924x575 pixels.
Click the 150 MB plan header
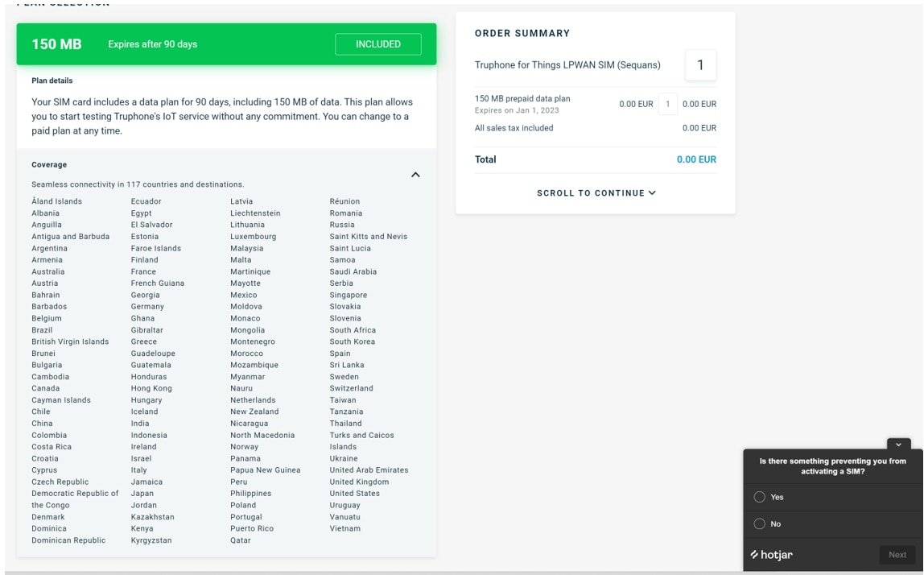tap(56, 44)
